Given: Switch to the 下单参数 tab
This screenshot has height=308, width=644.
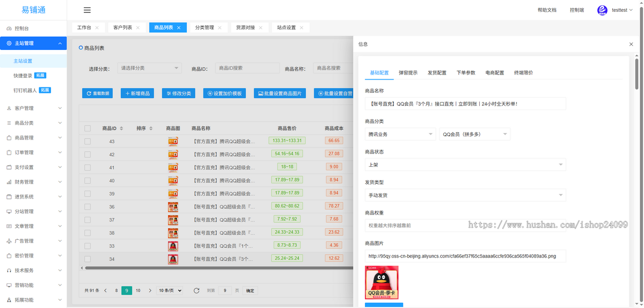Looking at the screenshot, I should [466, 72].
